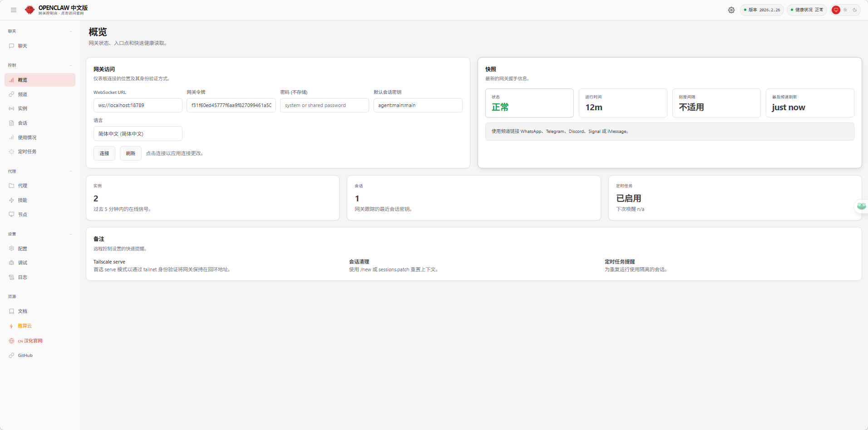Viewport: 868px width, 430px height.
Task: Click the hamburger menu icon to collapse the sidebar
Action: point(14,10)
